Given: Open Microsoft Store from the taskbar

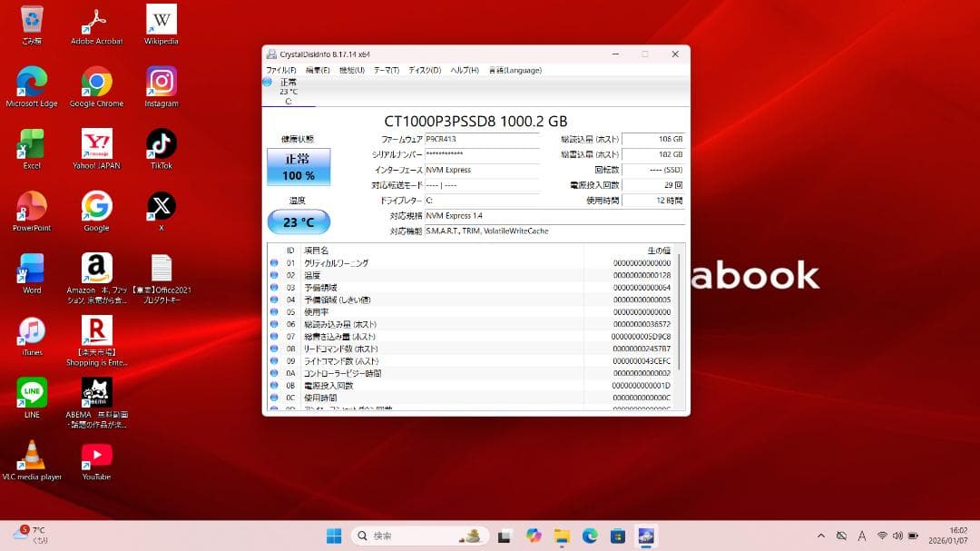Looking at the screenshot, I should 619,536.
